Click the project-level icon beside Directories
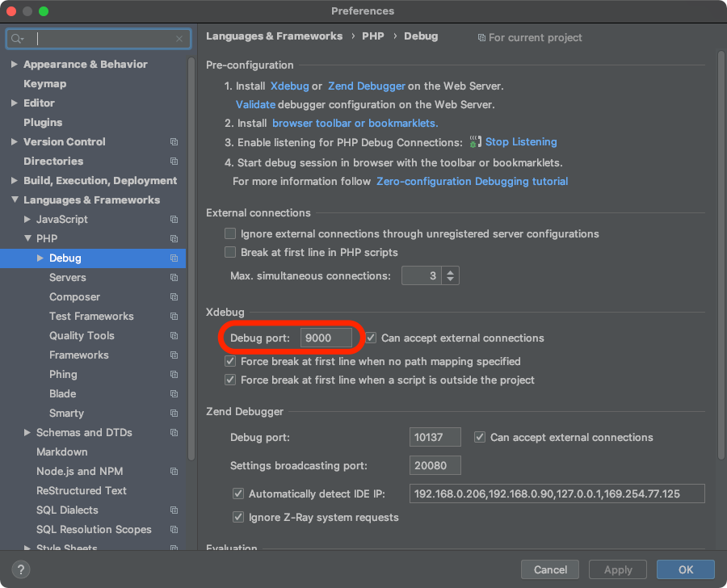Viewport: 727px width, 588px height. [x=174, y=162]
